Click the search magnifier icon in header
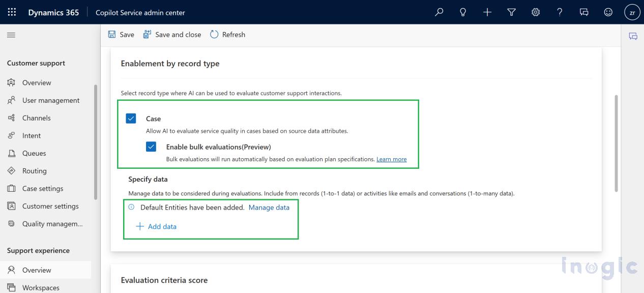The width and height of the screenshot is (644, 293). [439, 12]
